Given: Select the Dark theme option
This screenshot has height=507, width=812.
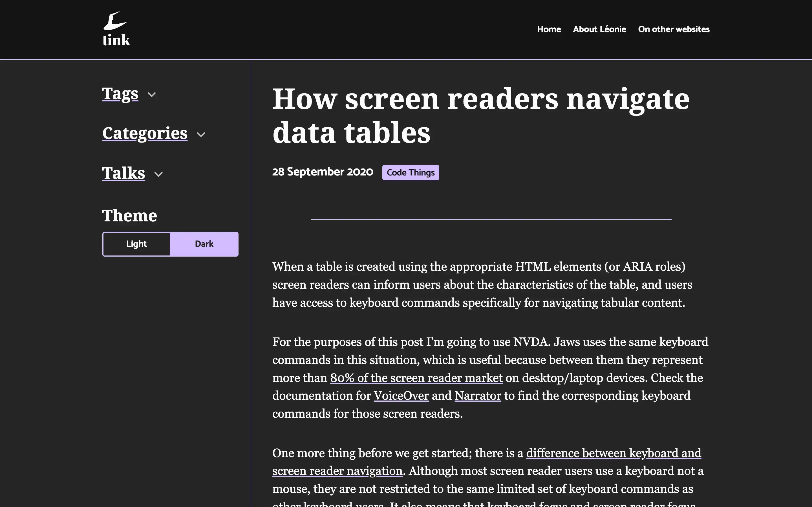Looking at the screenshot, I should tap(204, 244).
